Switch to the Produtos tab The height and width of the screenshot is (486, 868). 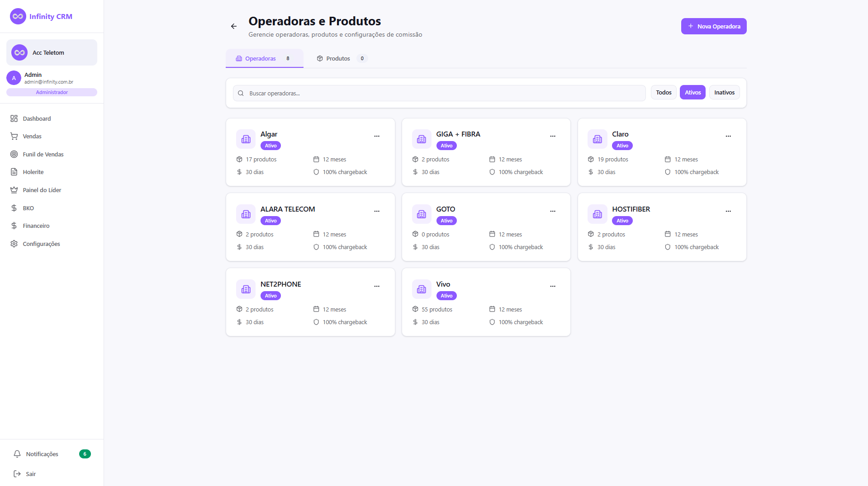338,58
